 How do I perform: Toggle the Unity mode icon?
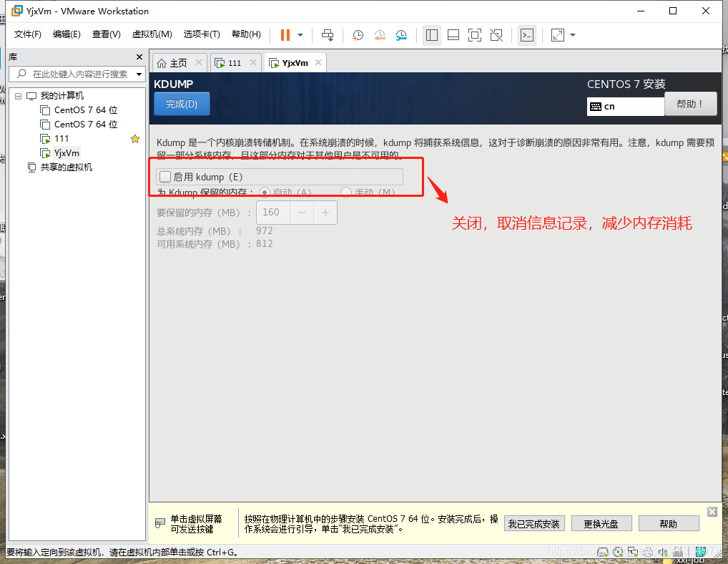(496, 34)
